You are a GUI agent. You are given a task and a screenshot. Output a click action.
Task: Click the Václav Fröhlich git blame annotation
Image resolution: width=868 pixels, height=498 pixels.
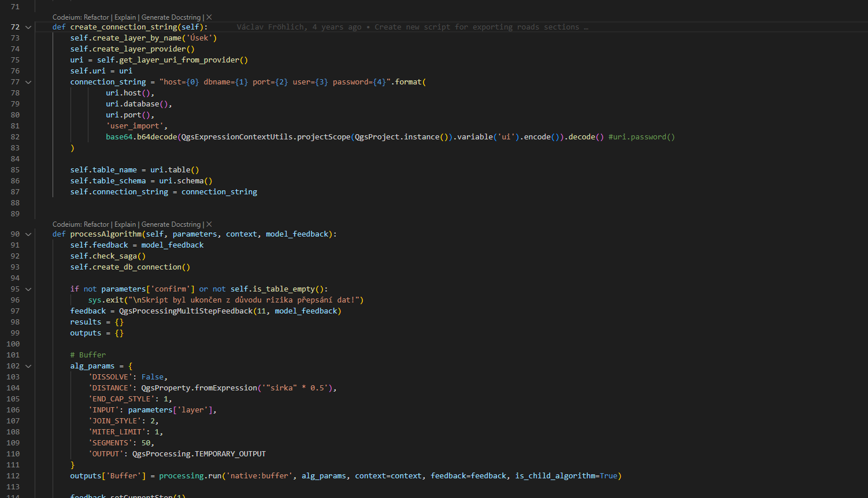pos(412,27)
